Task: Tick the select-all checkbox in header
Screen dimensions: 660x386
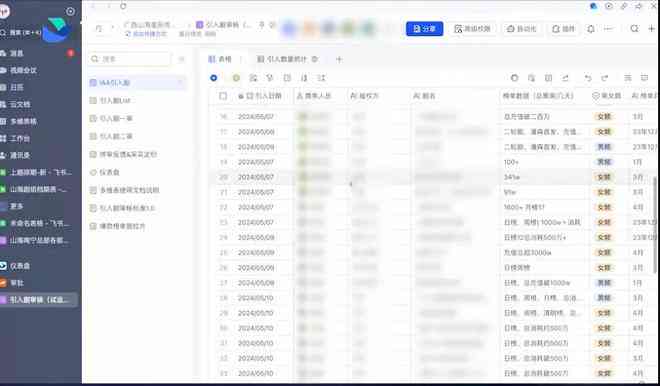Action: coord(223,96)
